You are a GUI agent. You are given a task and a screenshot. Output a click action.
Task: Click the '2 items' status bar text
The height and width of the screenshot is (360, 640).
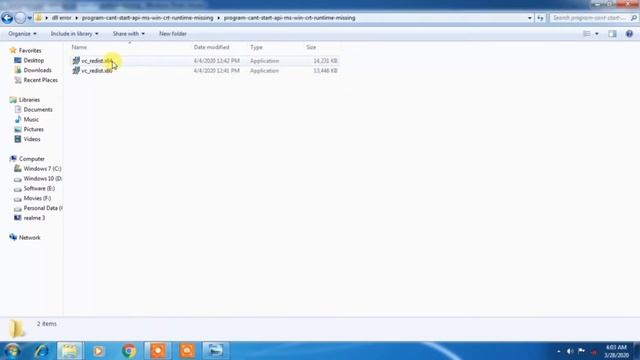pos(47,324)
